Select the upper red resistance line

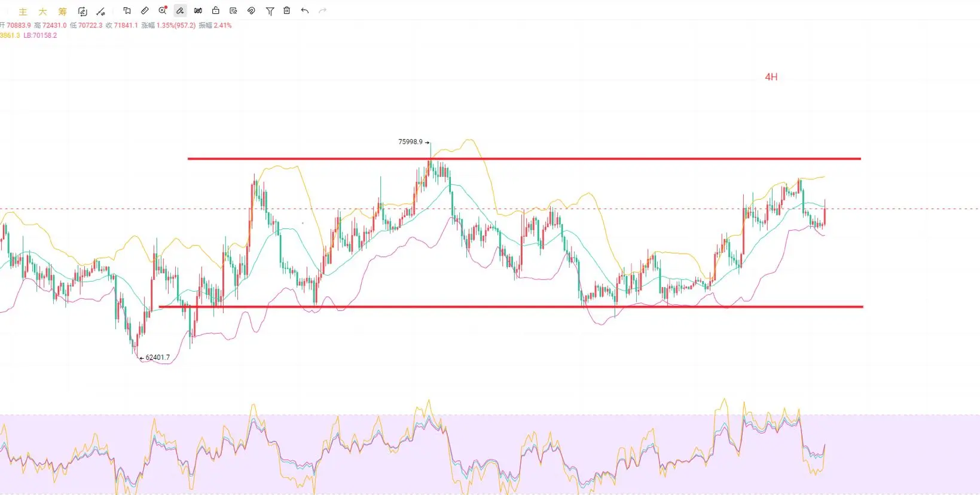tap(524, 158)
